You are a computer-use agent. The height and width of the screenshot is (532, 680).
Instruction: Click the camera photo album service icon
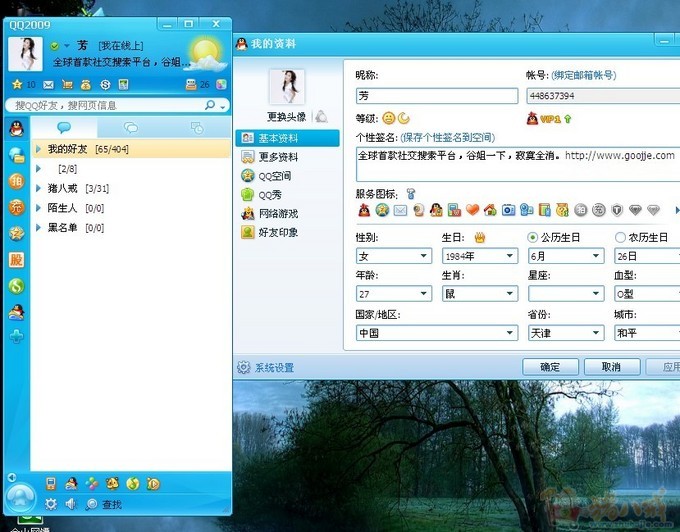[508, 210]
